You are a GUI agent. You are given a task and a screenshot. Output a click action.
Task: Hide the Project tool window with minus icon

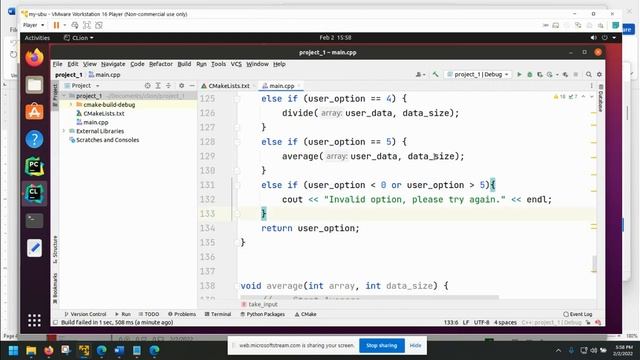pyautogui.click(x=192, y=86)
